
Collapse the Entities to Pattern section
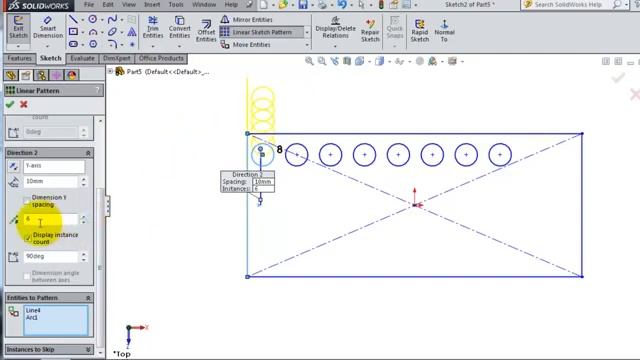[88, 298]
